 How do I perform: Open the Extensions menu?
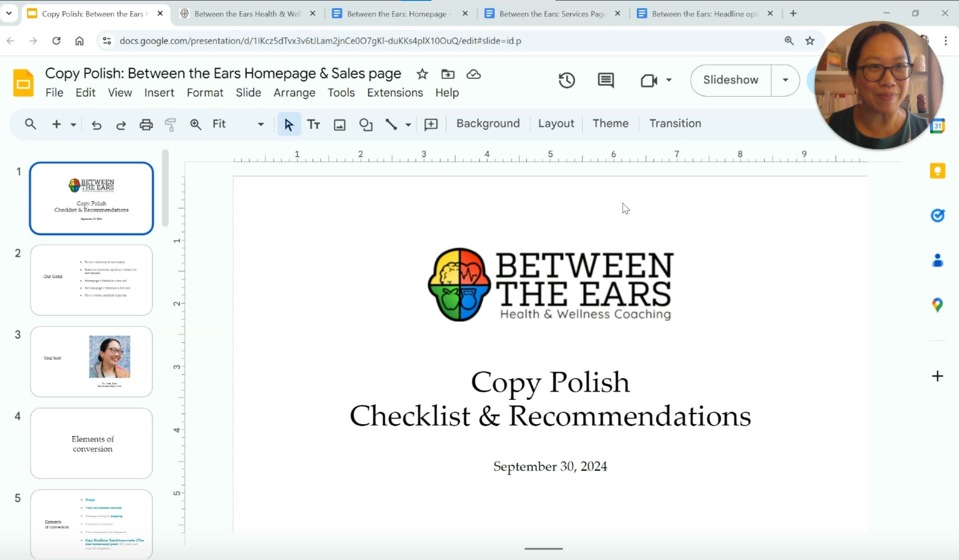(395, 93)
